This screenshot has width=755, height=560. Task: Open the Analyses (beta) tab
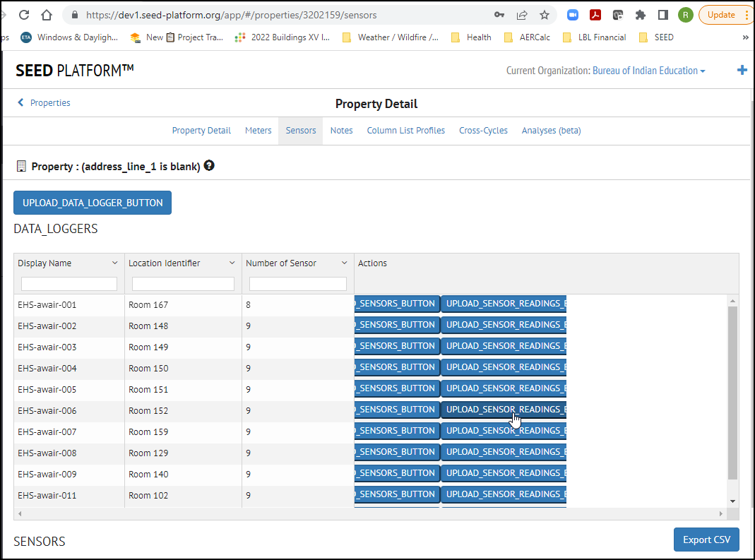pyautogui.click(x=551, y=131)
